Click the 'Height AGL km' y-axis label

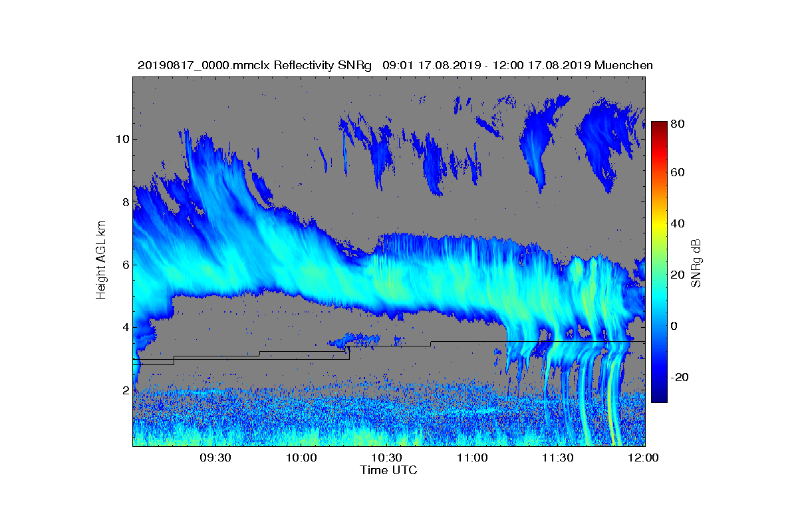101,261
